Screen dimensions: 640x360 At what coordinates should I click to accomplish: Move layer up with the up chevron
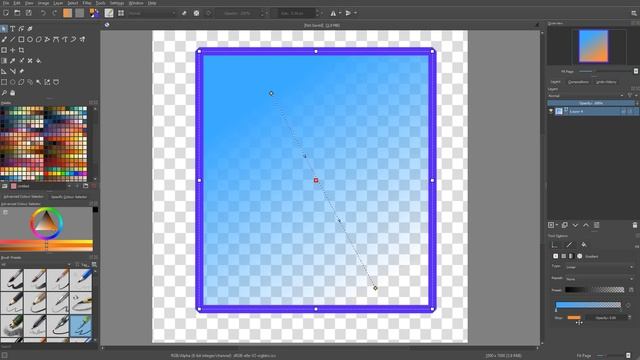point(586,225)
